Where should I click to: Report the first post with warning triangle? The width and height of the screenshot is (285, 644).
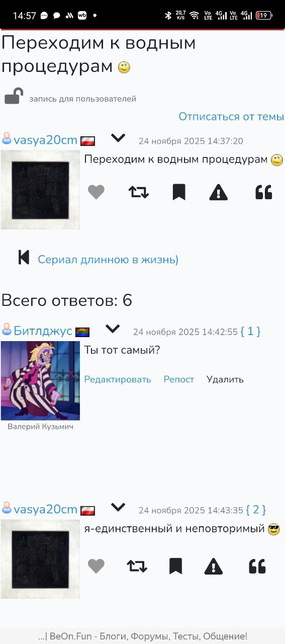click(218, 192)
